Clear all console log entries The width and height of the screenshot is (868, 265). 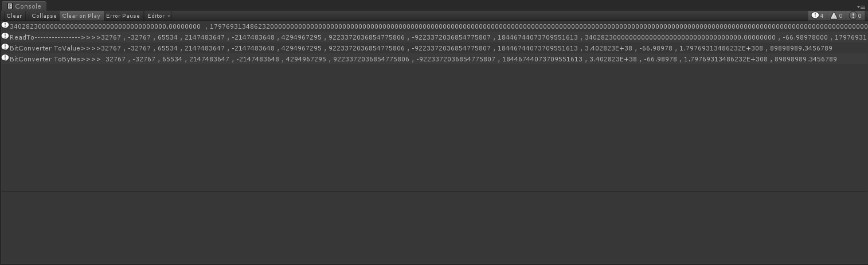pyautogui.click(x=14, y=16)
